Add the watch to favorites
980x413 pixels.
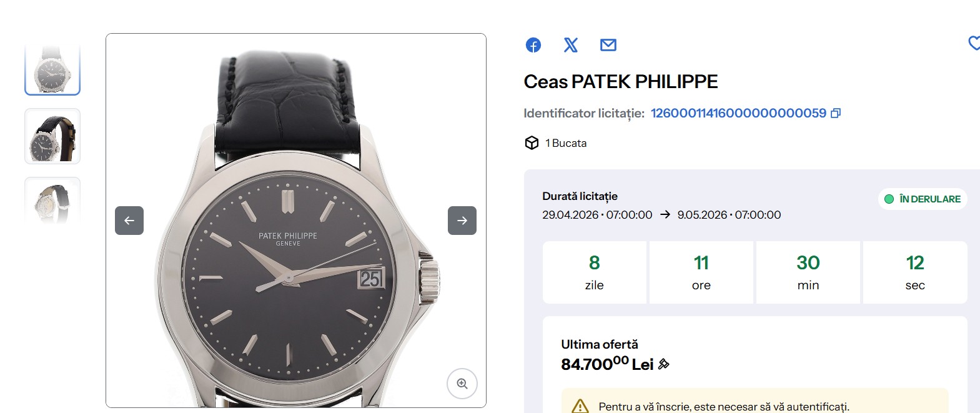tap(974, 43)
